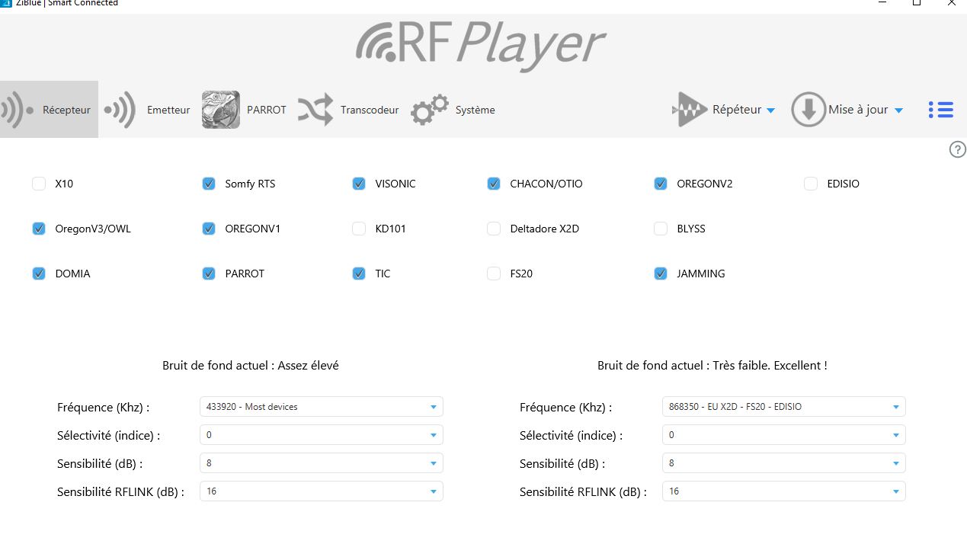This screenshot has height=560, width=967.
Task: Open right Sensibilité (dB) dropdown
Action: point(784,463)
